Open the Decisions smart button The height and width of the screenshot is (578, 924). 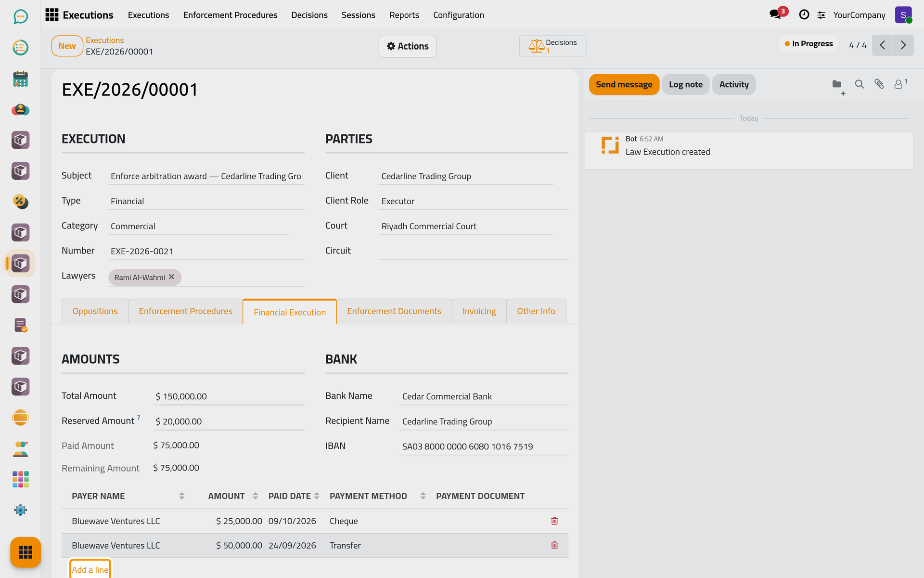click(552, 46)
